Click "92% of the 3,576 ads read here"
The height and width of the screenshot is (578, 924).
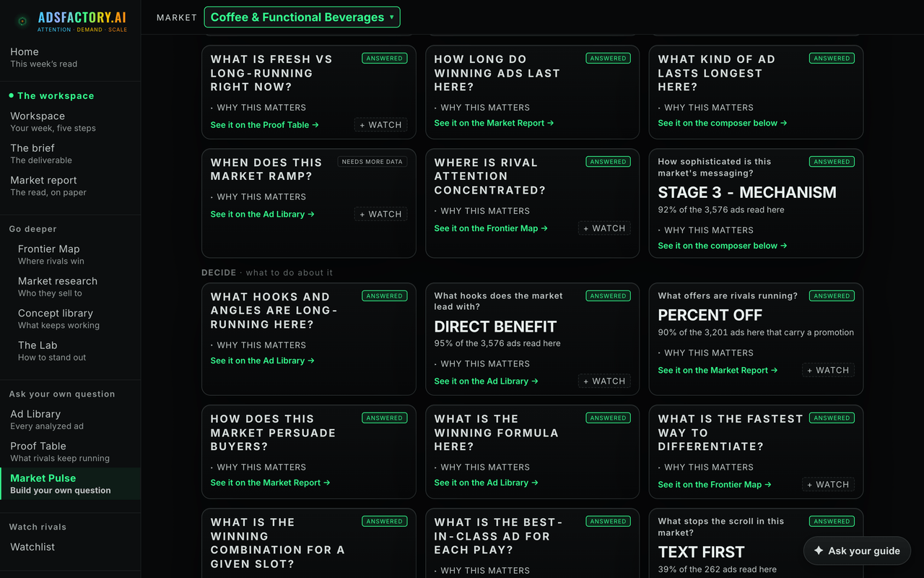point(721,210)
